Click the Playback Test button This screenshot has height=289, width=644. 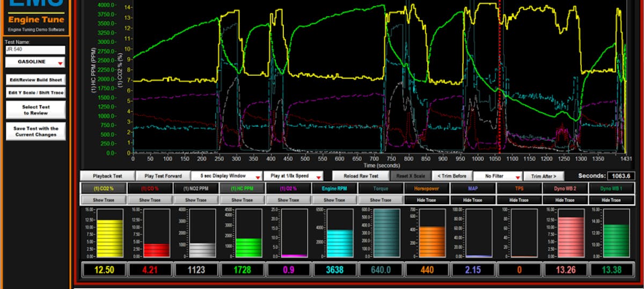pyautogui.click(x=107, y=176)
